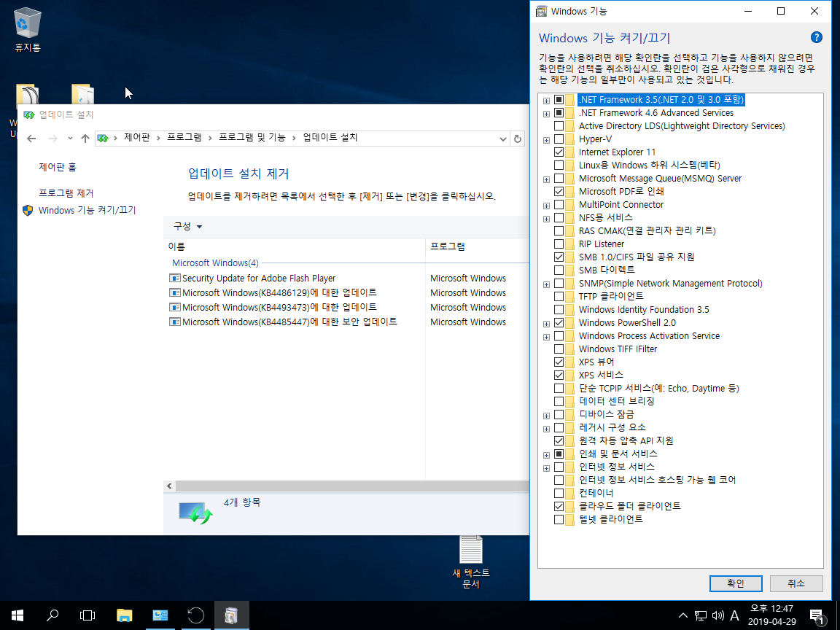Click 업데이트 설치 breadcrumb

330,138
